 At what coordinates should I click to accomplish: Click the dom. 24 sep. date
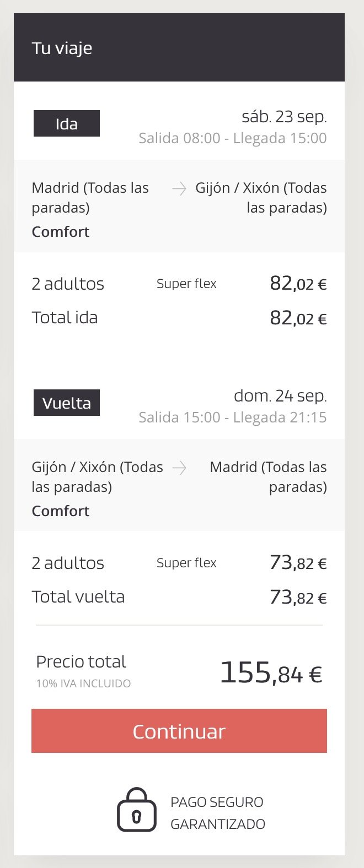pos(280,396)
